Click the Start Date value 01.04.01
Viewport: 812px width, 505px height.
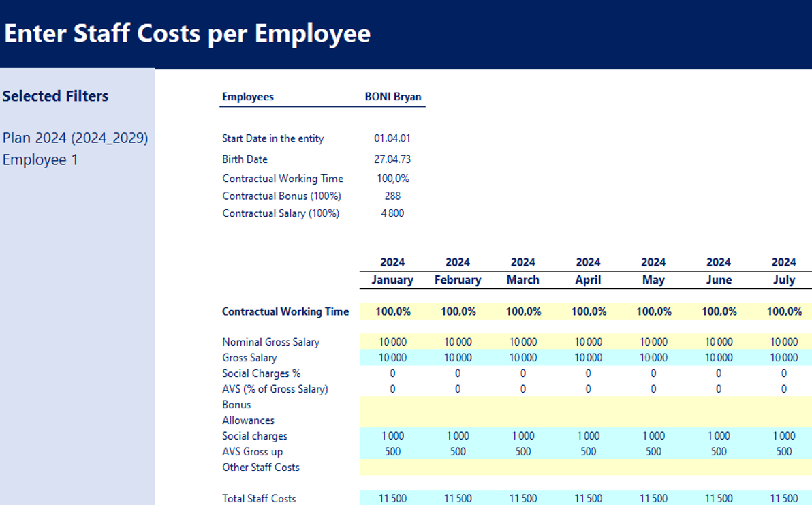tap(392, 138)
